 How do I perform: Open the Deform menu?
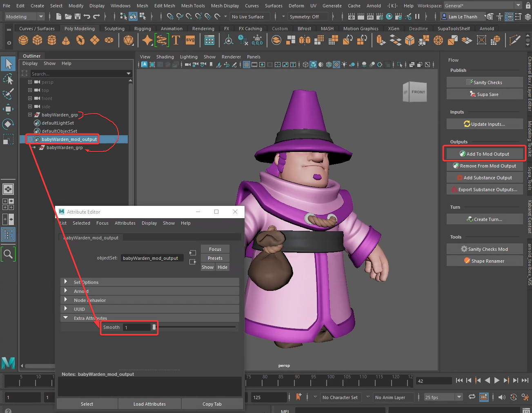296,6
